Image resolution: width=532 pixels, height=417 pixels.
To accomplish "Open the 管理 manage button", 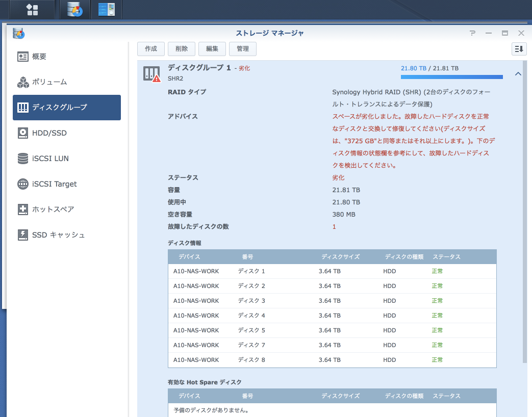I will click(243, 49).
